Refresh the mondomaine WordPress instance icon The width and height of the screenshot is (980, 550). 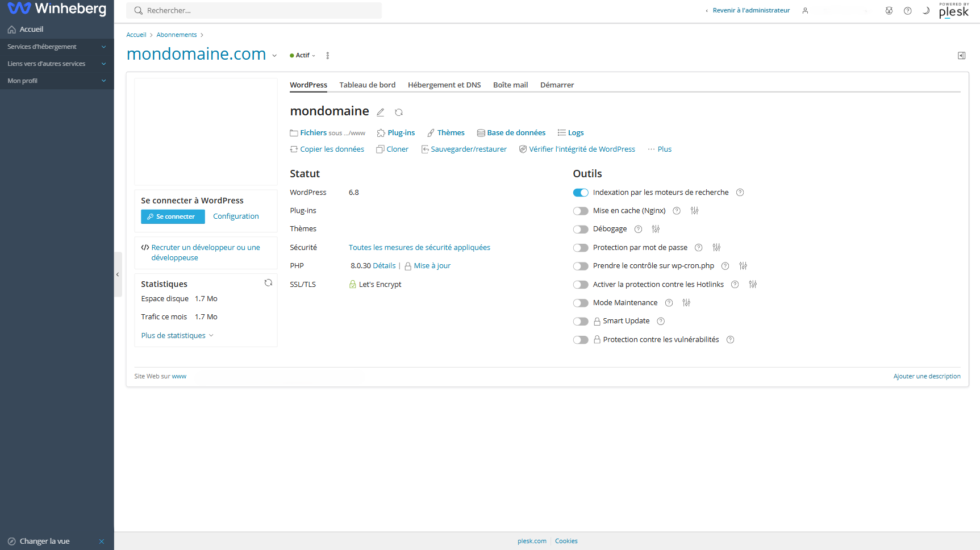click(399, 113)
